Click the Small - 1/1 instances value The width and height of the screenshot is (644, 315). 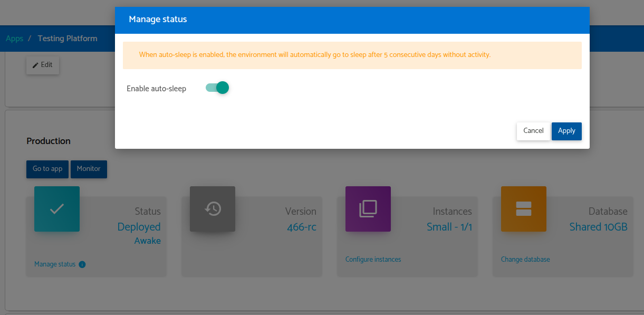(449, 227)
